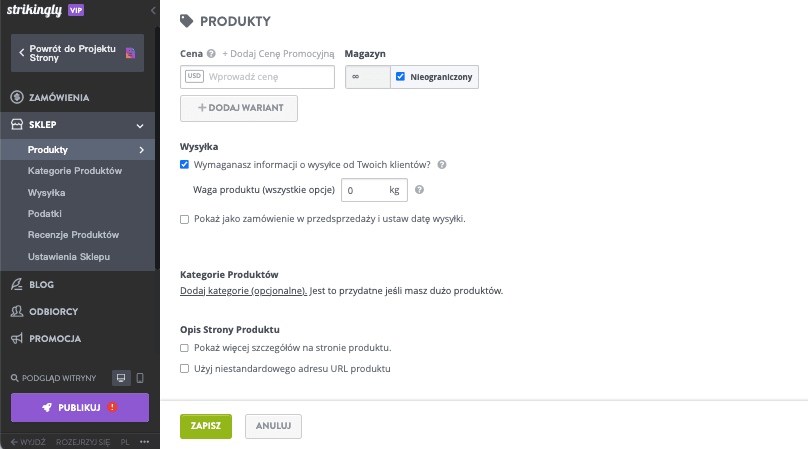Open the PL language selector

(125, 442)
